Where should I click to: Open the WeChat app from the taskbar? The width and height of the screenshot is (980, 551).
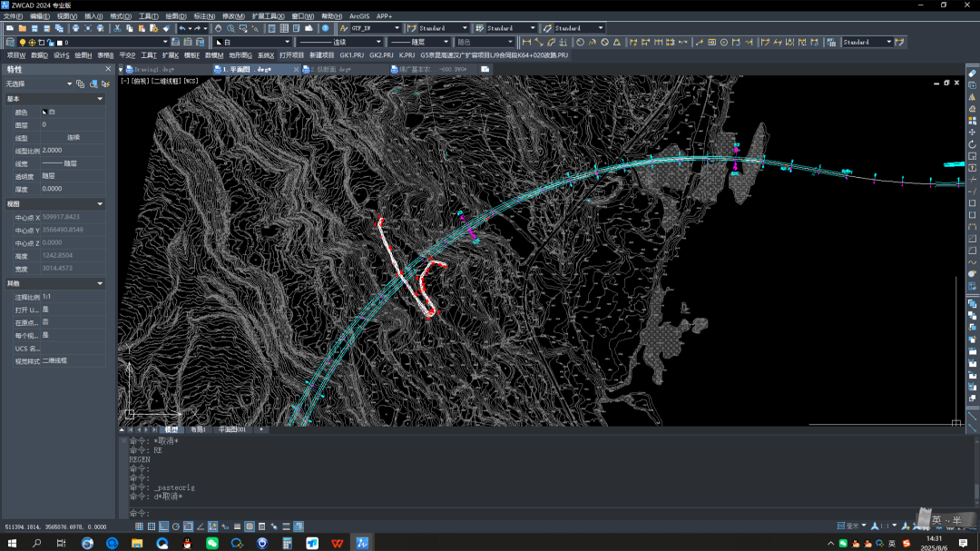(x=212, y=543)
